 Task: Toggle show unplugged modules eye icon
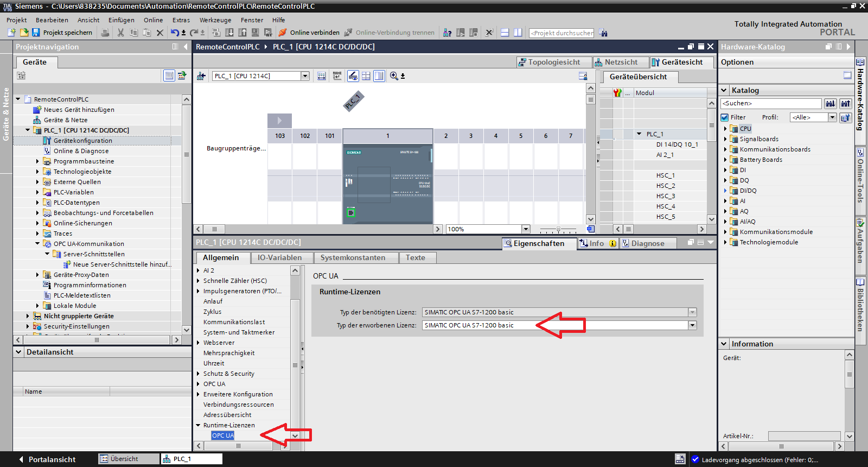(x=353, y=76)
